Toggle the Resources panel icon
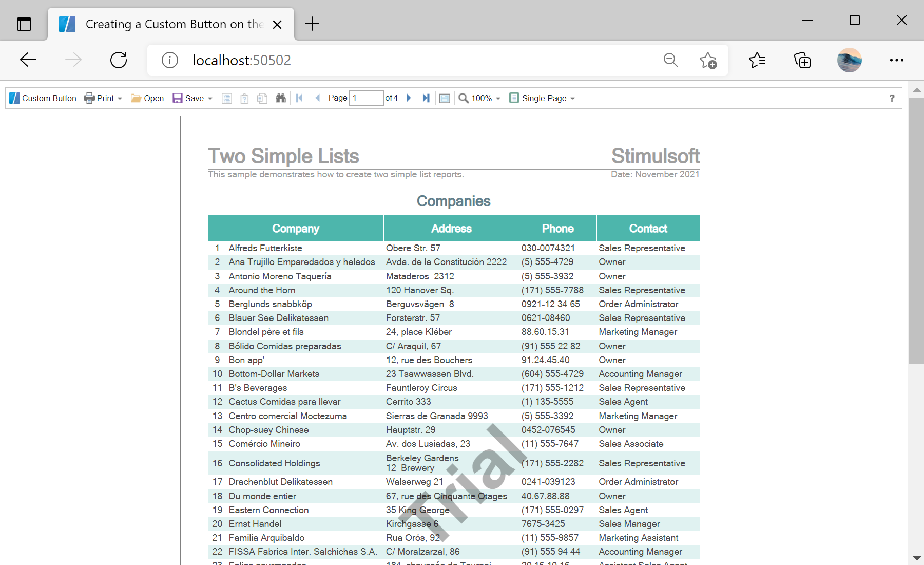 pyautogui.click(x=262, y=98)
